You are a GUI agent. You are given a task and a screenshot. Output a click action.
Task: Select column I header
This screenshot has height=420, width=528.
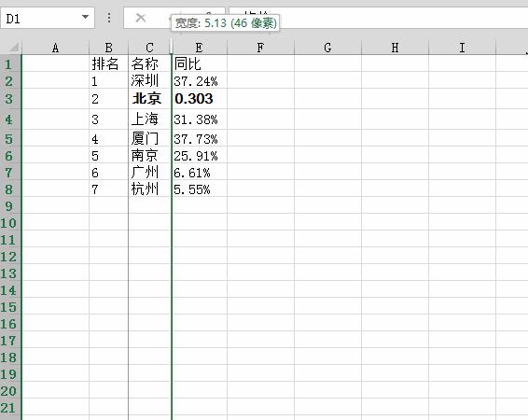(x=462, y=48)
